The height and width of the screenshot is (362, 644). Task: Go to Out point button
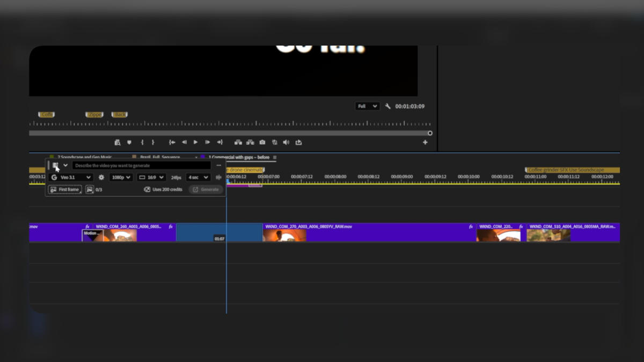[219, 142]
